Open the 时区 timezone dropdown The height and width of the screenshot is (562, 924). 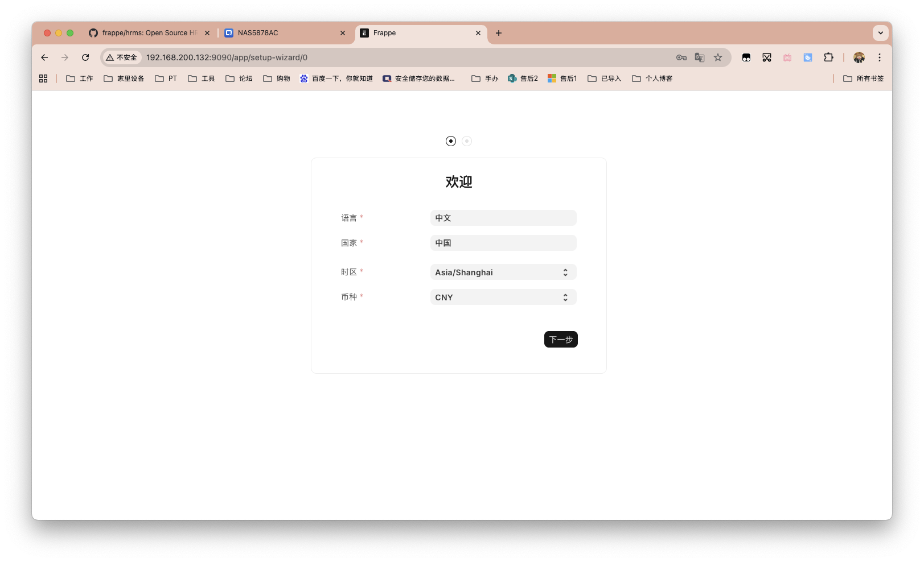(x=503, y=272)
